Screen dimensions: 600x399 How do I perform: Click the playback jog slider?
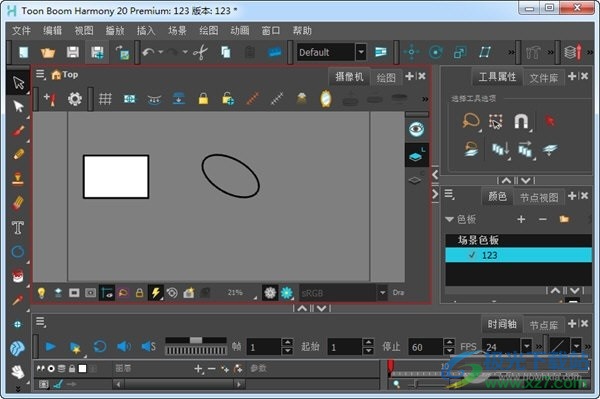(x=196, y=340)
